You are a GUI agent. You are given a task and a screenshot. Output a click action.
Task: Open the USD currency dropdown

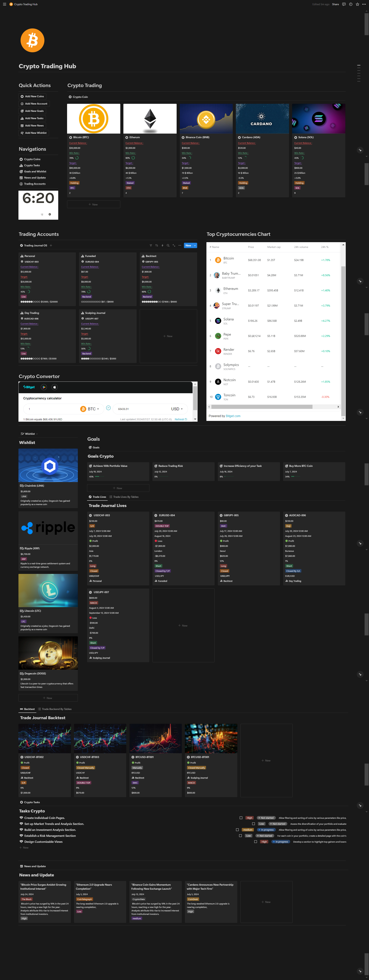[x=177, y=409]
